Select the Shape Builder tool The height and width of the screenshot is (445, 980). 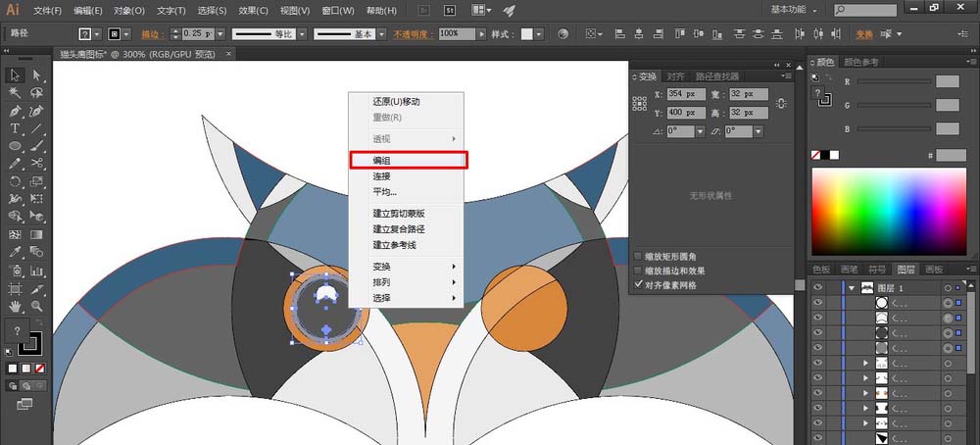[16, 217]
